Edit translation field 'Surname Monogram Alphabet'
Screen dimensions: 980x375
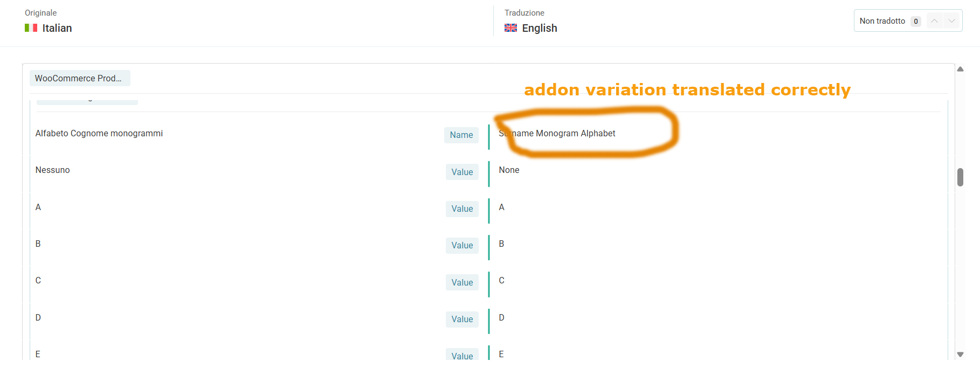[557, 134]
